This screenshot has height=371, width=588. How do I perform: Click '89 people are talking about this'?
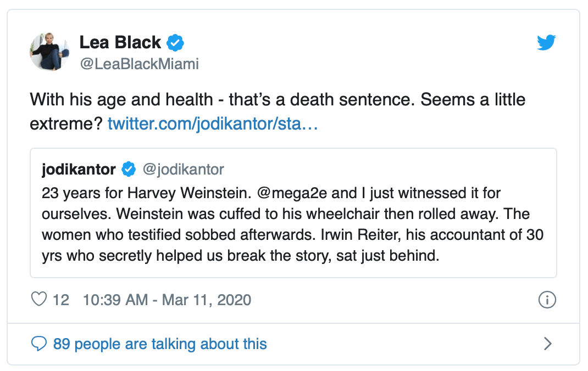point(159,344)
